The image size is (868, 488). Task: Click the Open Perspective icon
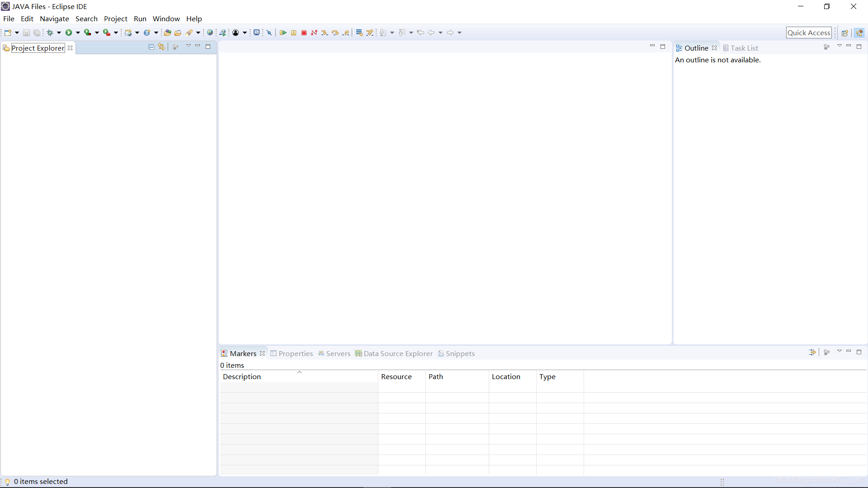tap(844, 33)
